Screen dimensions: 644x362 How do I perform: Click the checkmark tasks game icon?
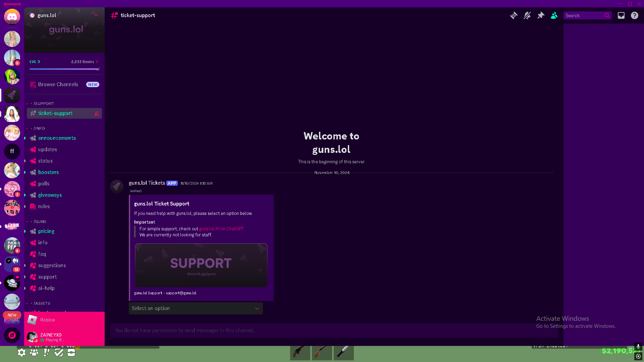coord(59,353)
